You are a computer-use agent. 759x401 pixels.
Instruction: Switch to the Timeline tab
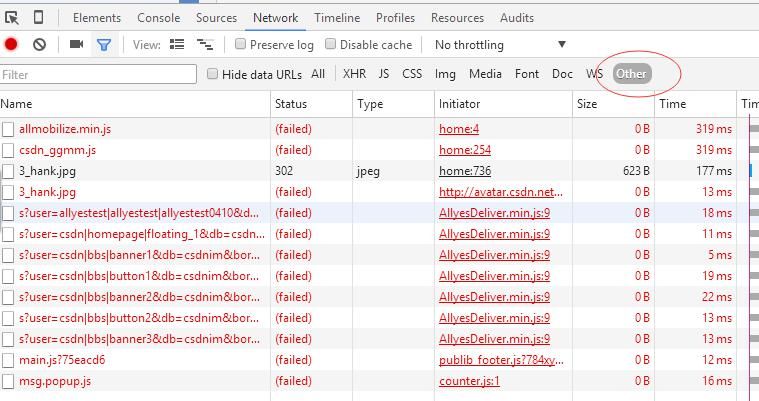(336, 18)
